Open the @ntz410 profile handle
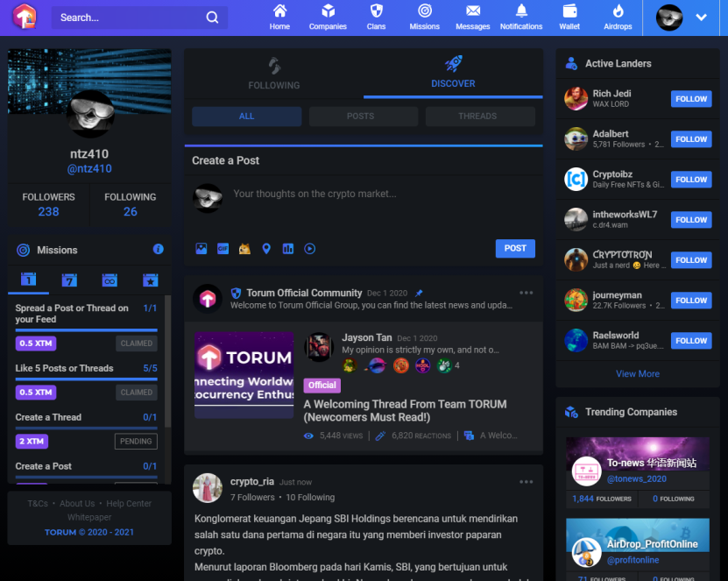Screen dimensions: 728x581 89,168
